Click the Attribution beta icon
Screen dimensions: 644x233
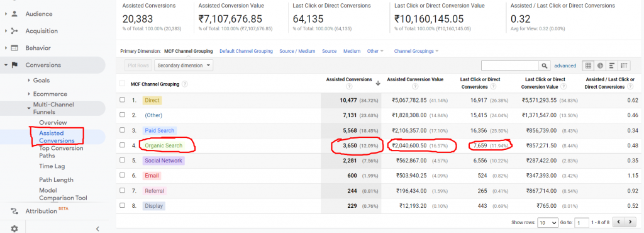(x=14, y=211)
